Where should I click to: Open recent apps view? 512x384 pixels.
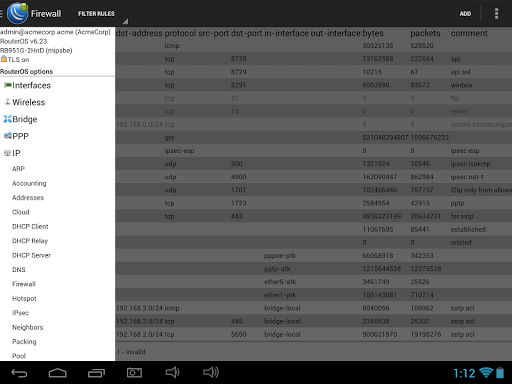[96, 373]
